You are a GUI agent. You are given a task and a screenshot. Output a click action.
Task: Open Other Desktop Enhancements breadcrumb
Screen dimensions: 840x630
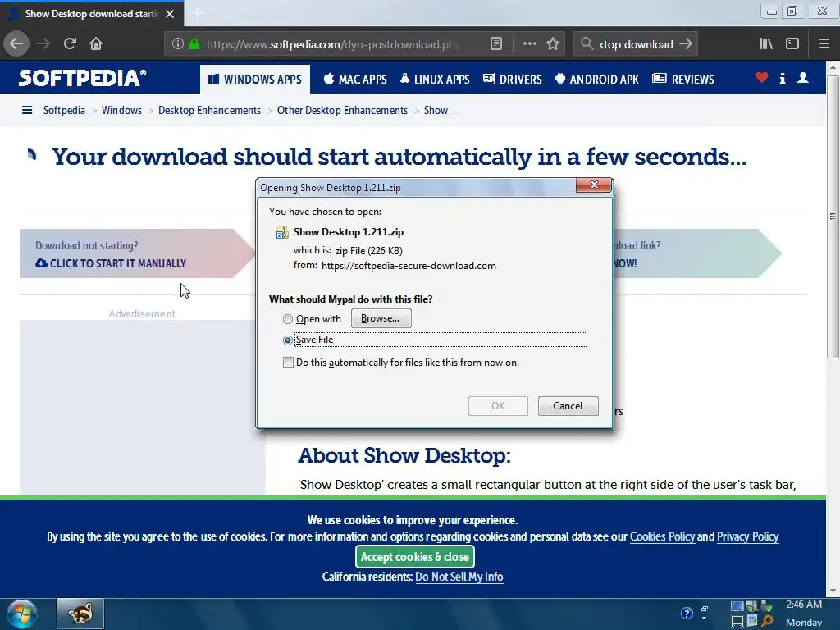click(342, 111)
